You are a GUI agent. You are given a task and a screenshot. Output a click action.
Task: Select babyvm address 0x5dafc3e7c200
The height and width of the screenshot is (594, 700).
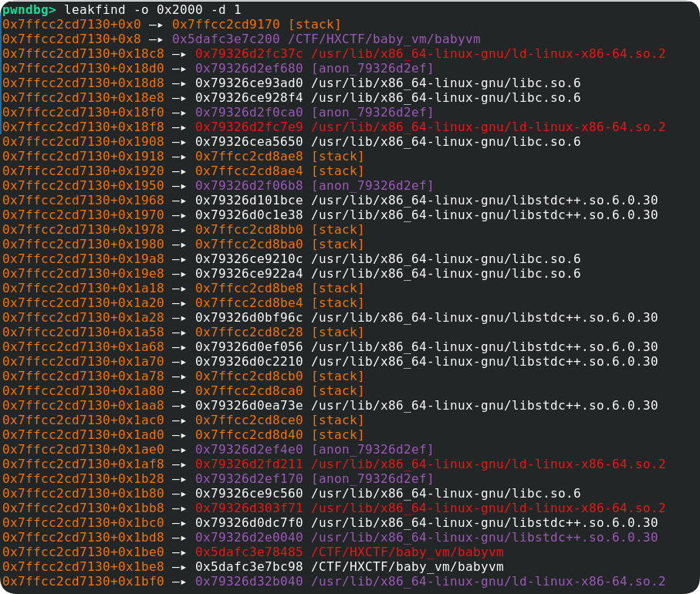(x=226, y=39)
